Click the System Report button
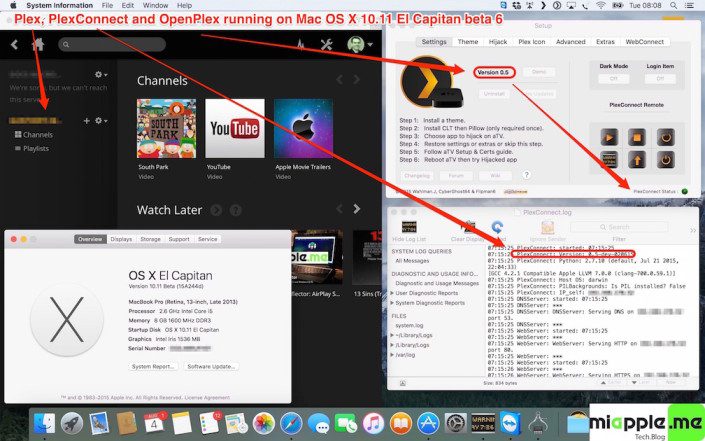 pyautogui.click(x=153, y=366)
